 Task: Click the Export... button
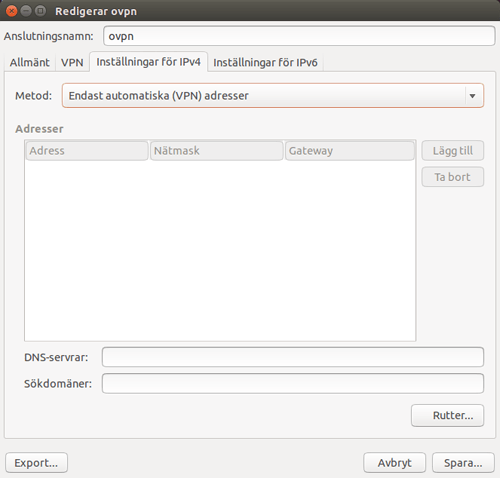point(36,463)
